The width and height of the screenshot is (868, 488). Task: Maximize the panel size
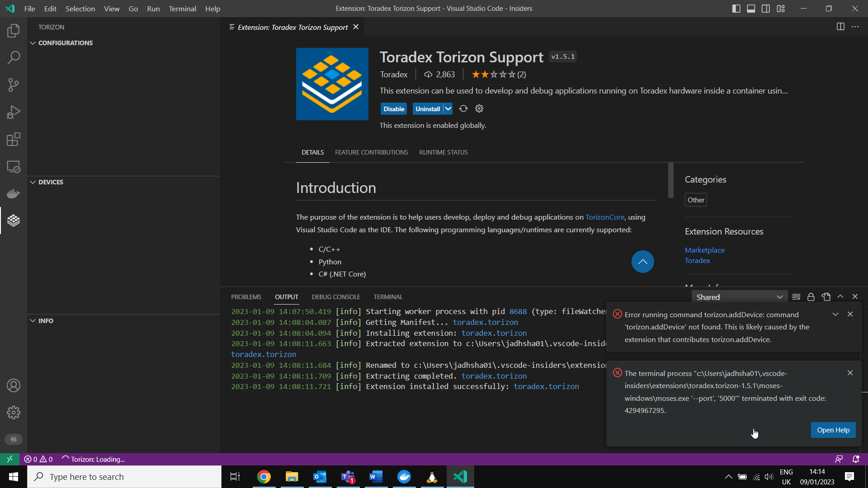coord(840,296)
